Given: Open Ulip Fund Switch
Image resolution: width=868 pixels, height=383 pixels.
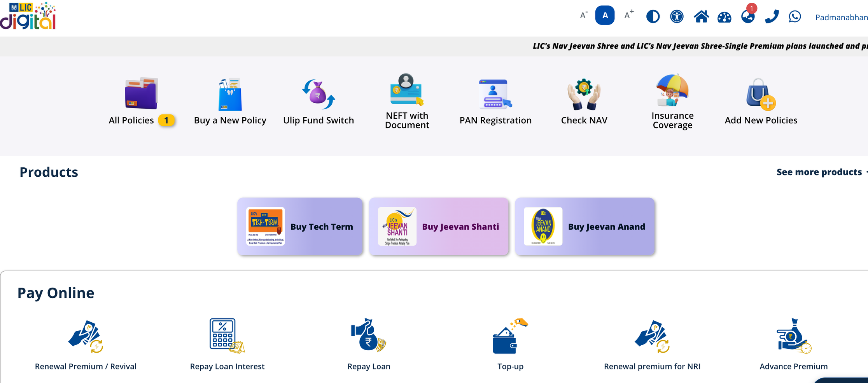Looking at the screenshot, I should (318, 102).
